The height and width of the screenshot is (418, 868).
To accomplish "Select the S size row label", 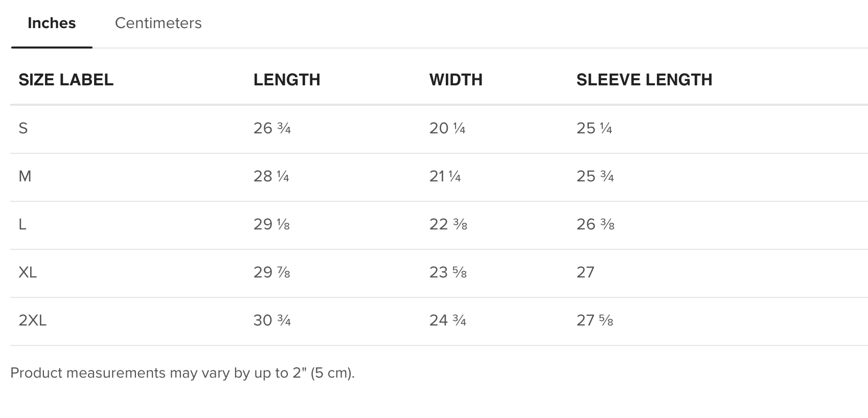I will click(x=23, y=128).
